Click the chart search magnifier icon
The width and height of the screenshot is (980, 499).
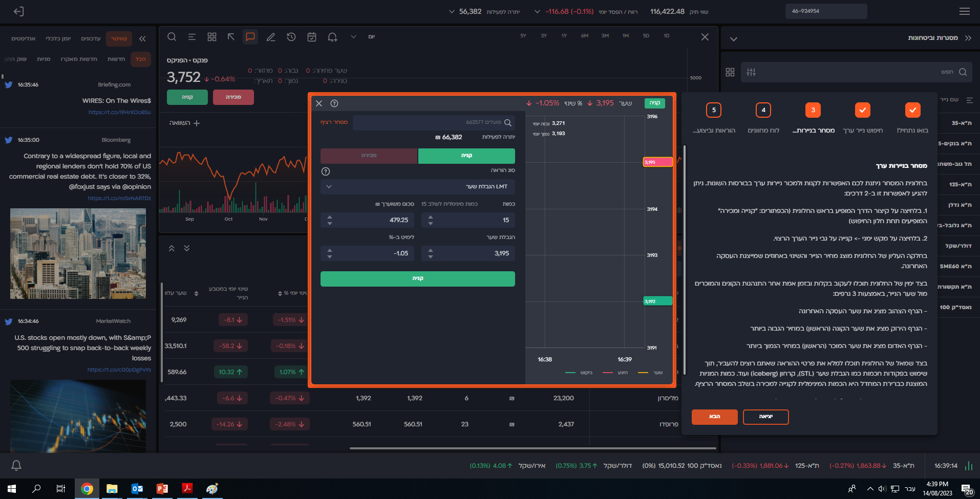click(x=172, y=37)
